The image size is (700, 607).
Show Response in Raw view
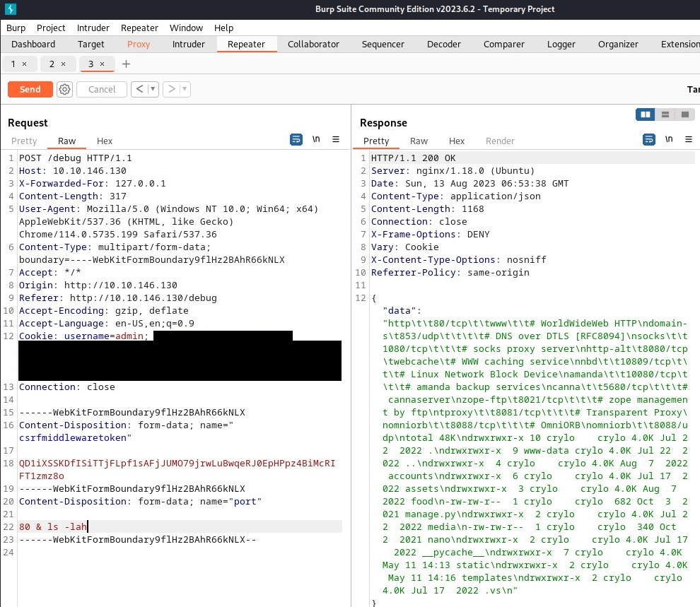(x=419, y=141)
